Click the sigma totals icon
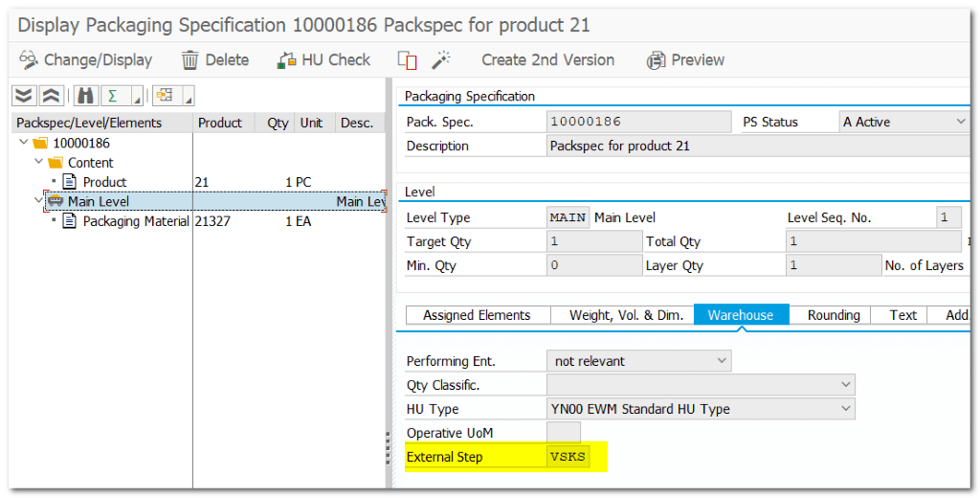 coord(113,96)
